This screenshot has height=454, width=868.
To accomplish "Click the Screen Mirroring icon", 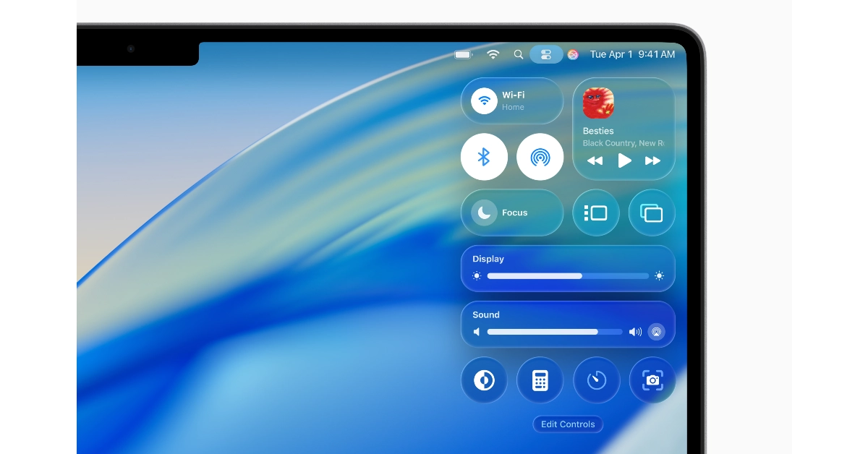I will (652, 213).
